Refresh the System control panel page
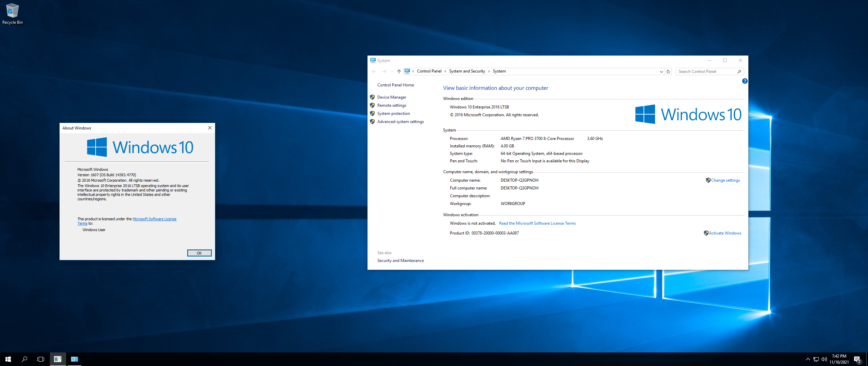 pyautogui.click(x=668, y=72)
